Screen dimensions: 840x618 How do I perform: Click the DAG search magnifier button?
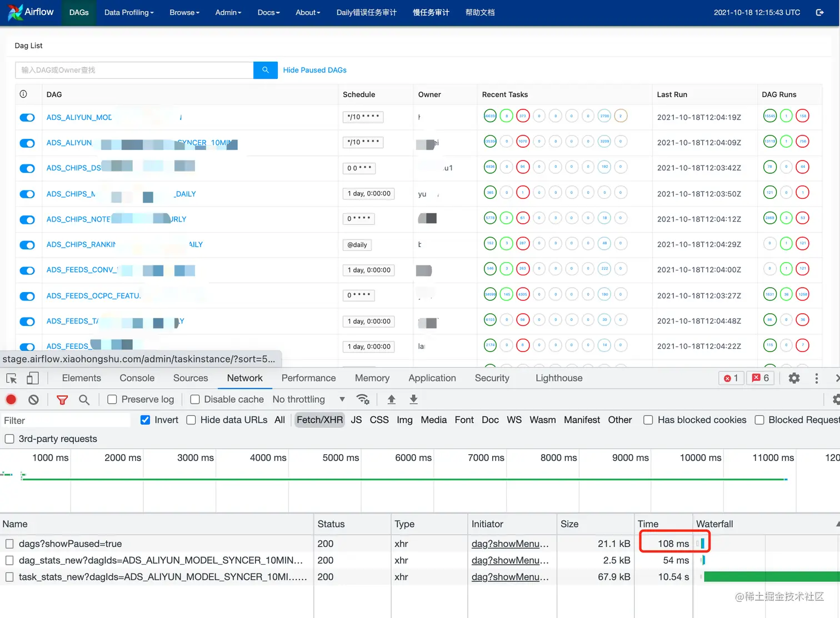266,70
